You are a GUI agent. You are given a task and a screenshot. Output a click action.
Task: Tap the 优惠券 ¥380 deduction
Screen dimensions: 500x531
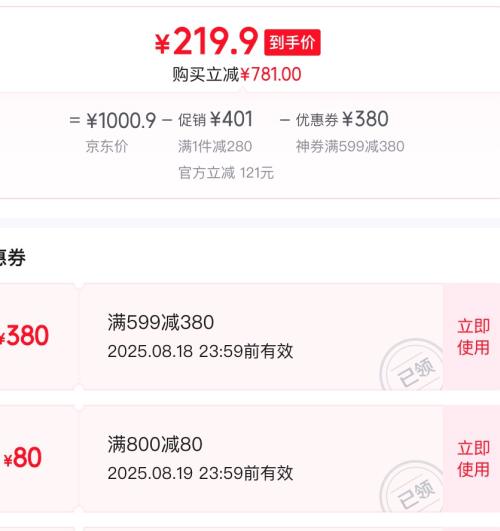coord(342,119)
